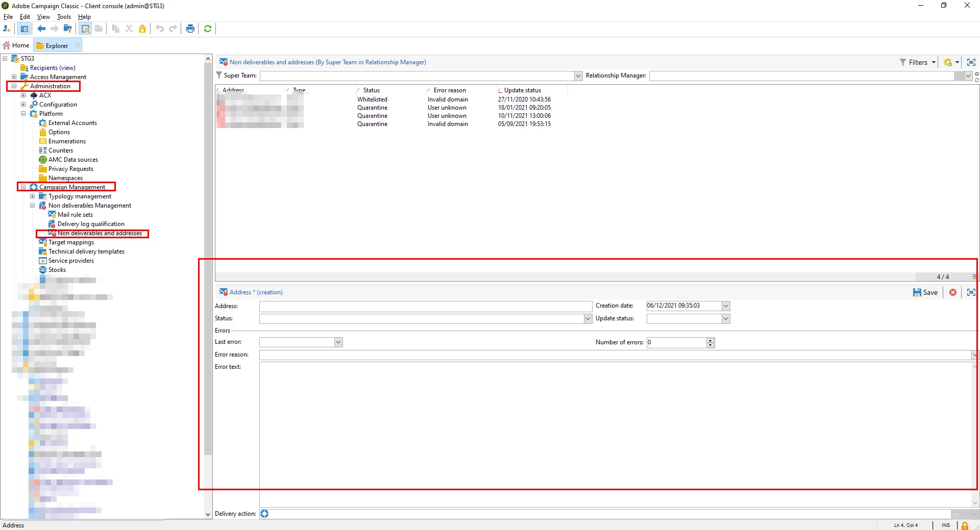Viewport: 980px width, 530px height.
Task: Toggle the navigation tree panel toolbar icon
Action: click(x=24, y=29)
